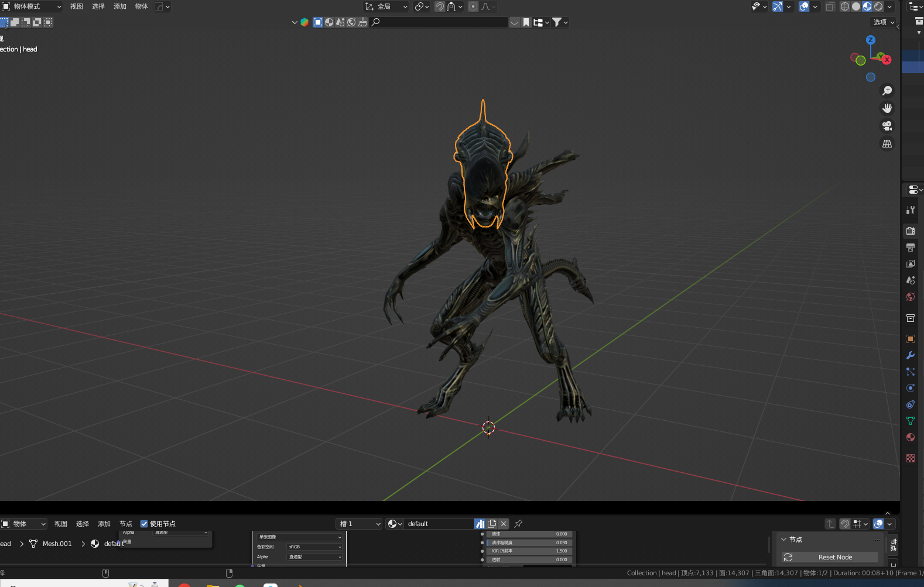The height and width of the screenshot is (587, 924).
Task: Switch to wireframe viewport shading
Action: point(845,6)
